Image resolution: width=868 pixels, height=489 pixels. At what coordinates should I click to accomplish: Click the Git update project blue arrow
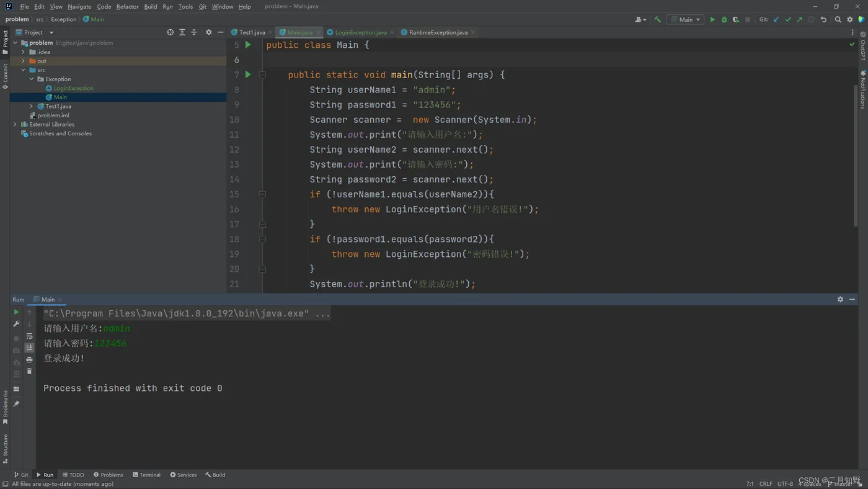tap(776, 19)
